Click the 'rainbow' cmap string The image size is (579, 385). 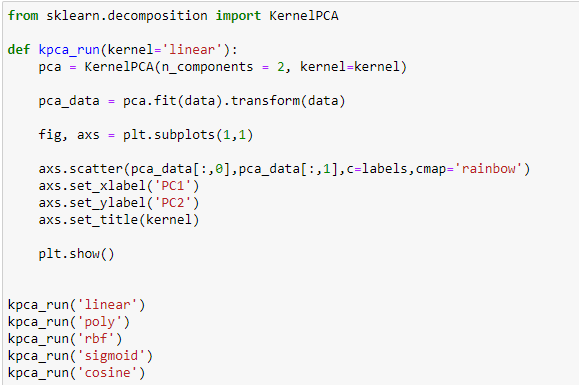click(x=489, y=169)
